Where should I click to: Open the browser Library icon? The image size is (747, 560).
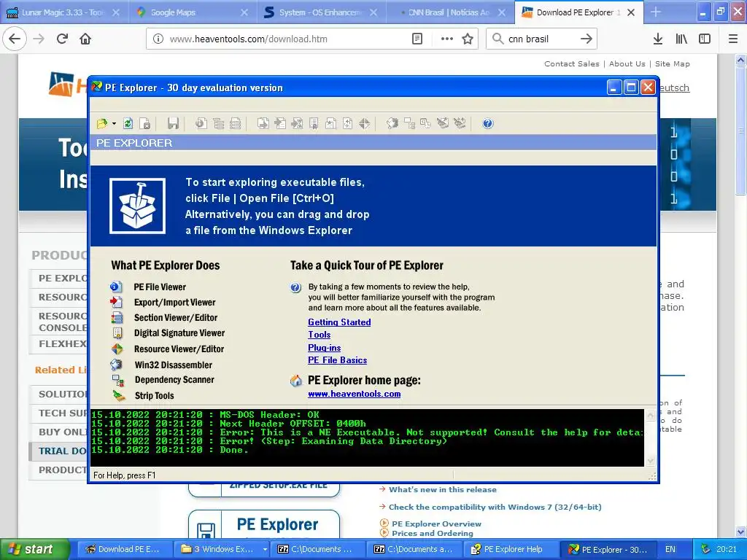(681, 39)
